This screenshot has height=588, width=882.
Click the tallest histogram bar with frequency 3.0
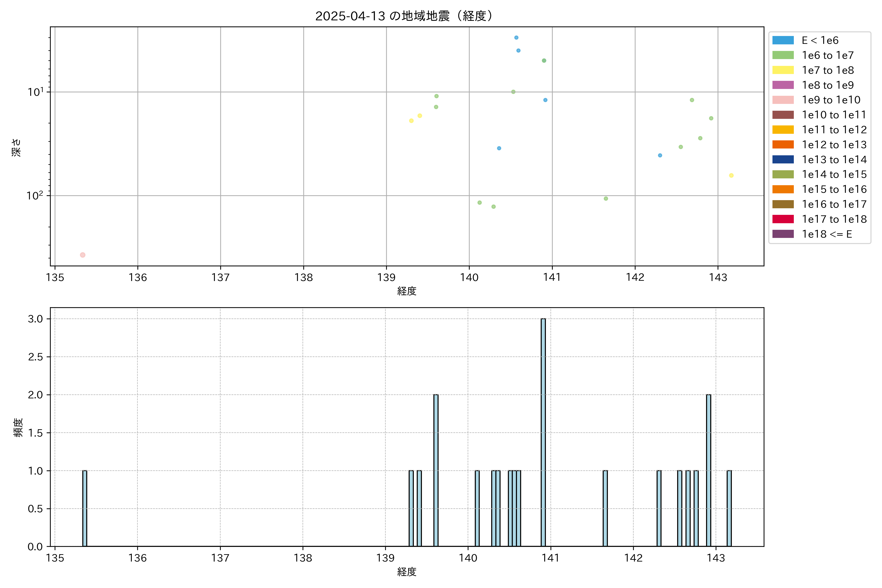click(543, 431)
